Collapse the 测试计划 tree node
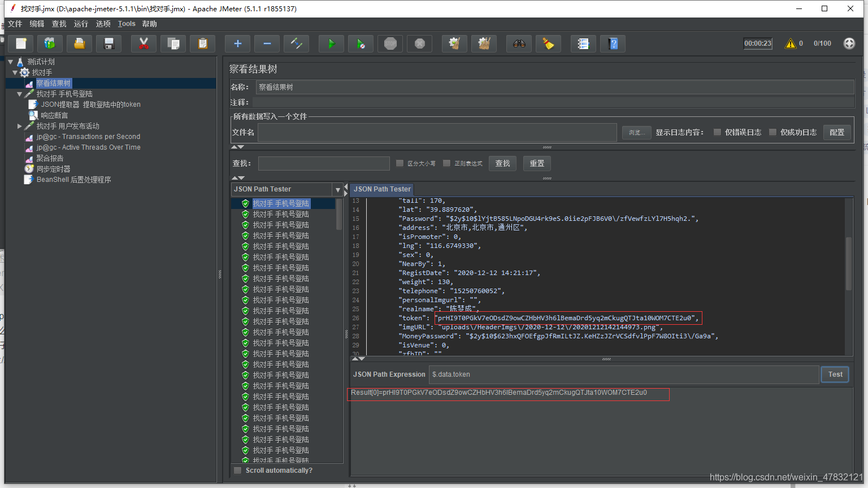The image size is (868, 488). [10, 62]
